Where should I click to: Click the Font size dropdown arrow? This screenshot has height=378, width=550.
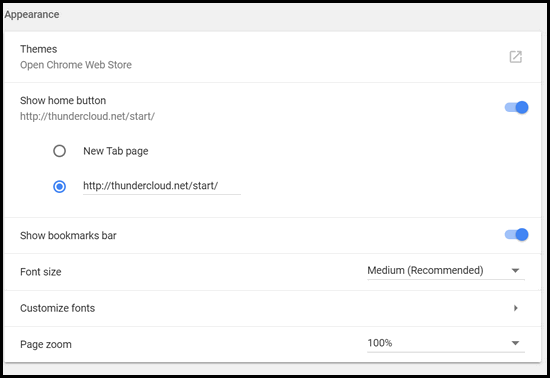point(515,271)
